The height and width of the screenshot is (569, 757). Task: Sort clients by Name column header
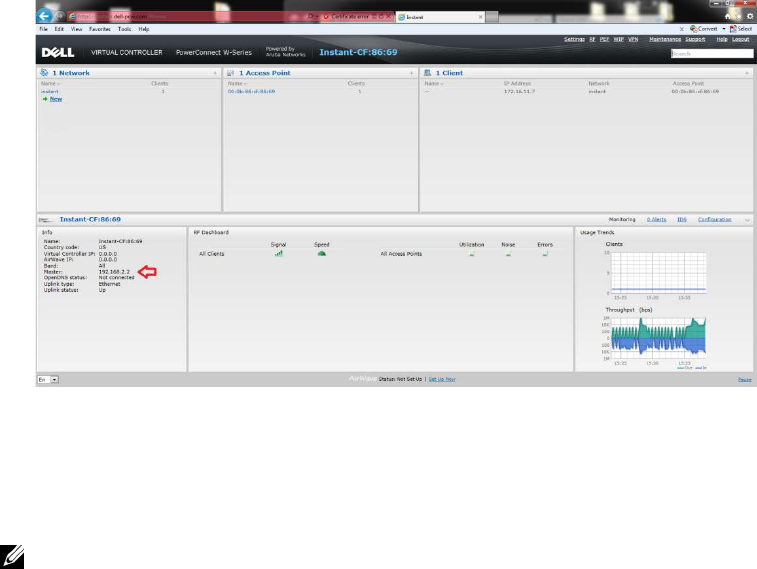[434, 83]
